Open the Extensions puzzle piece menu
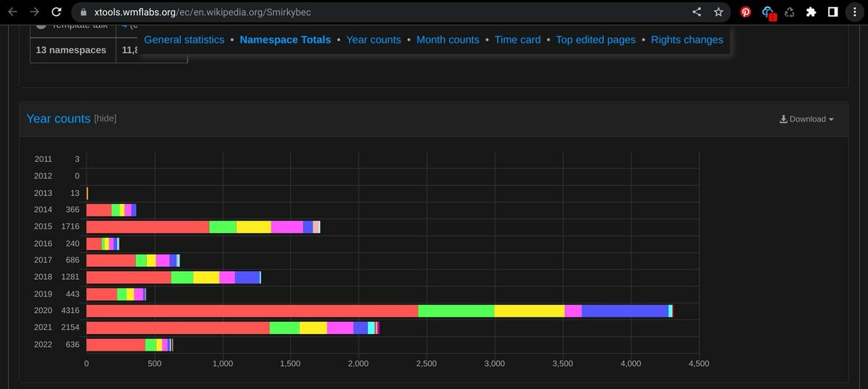The image size is (868, 389). [x=811, y=12]
